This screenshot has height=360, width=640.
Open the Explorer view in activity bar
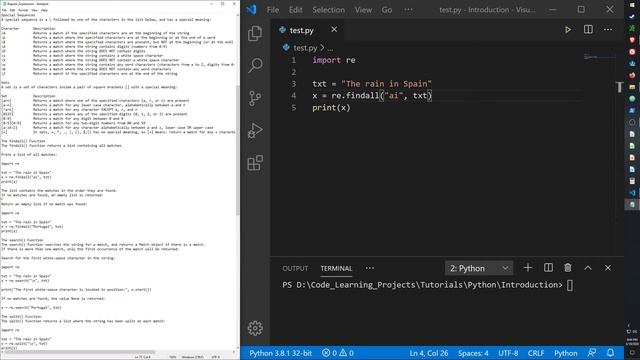coord(255,33)
